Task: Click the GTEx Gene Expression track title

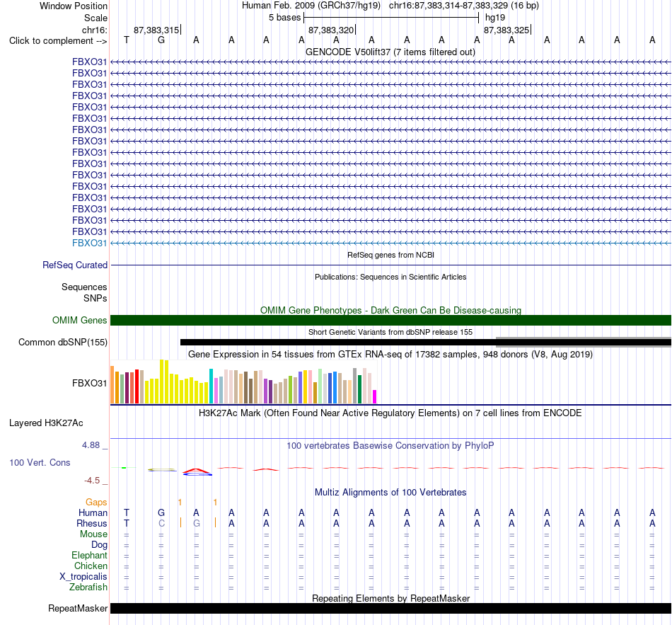Action: pos(390,355)
